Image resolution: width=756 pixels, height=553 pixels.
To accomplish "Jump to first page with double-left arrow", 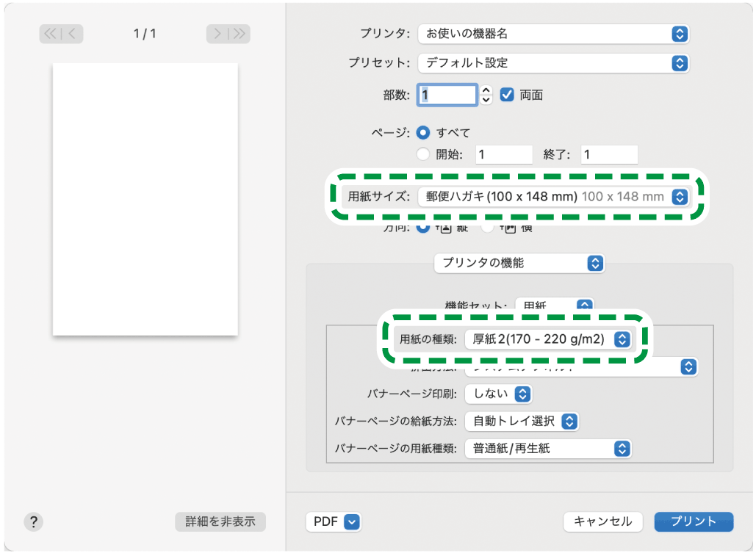I will [51, 34].
